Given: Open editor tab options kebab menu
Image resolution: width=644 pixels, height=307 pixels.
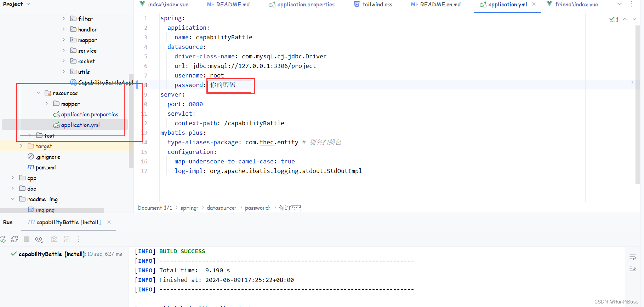Looking at the screenshot, I should (631, 4).
